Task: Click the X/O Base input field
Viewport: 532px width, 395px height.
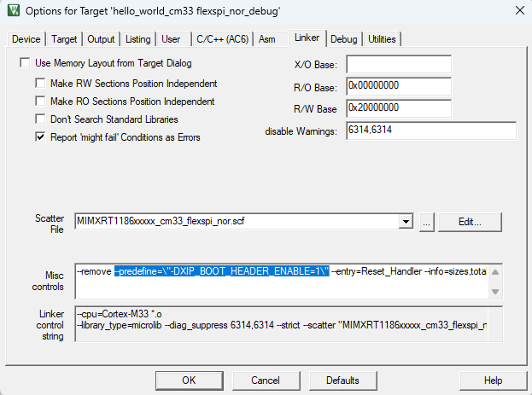Action: click(x=398, y=65)
